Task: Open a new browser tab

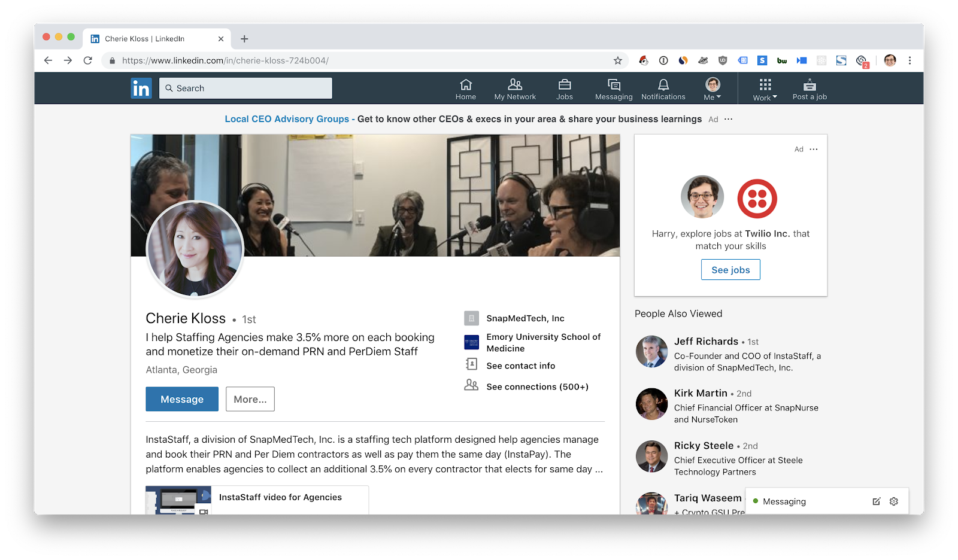Action: 244,39
